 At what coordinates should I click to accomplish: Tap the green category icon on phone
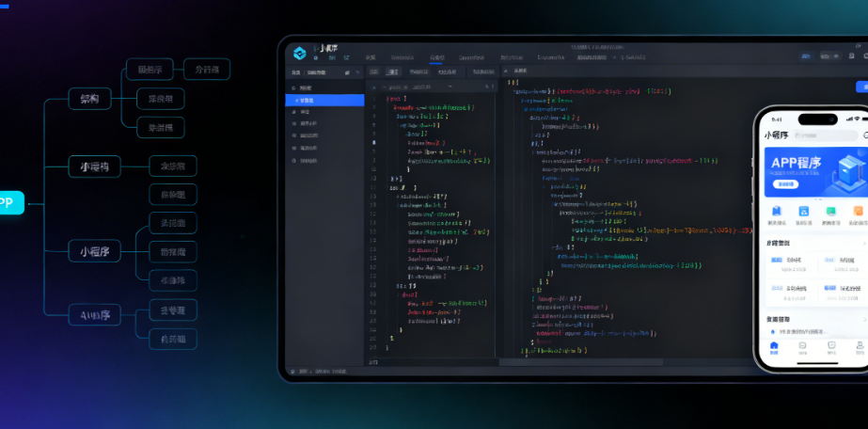(x=830, y=212)
